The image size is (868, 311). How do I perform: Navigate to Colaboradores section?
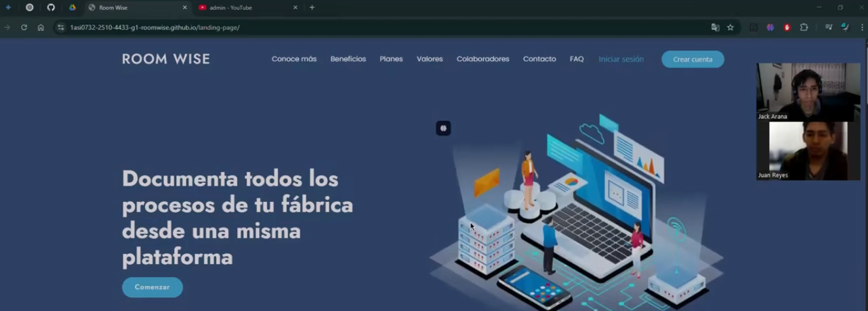click(483, 59)
